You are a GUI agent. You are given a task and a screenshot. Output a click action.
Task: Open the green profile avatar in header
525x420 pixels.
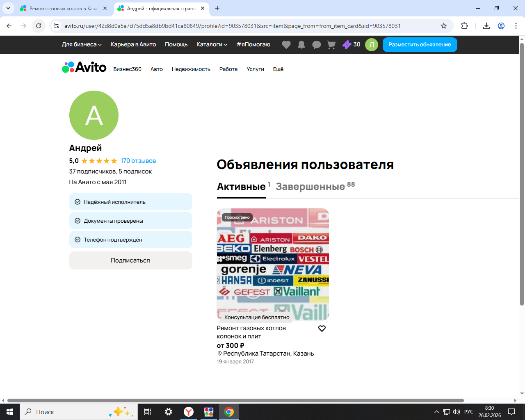pyautogui.click(x=371, y=45)
